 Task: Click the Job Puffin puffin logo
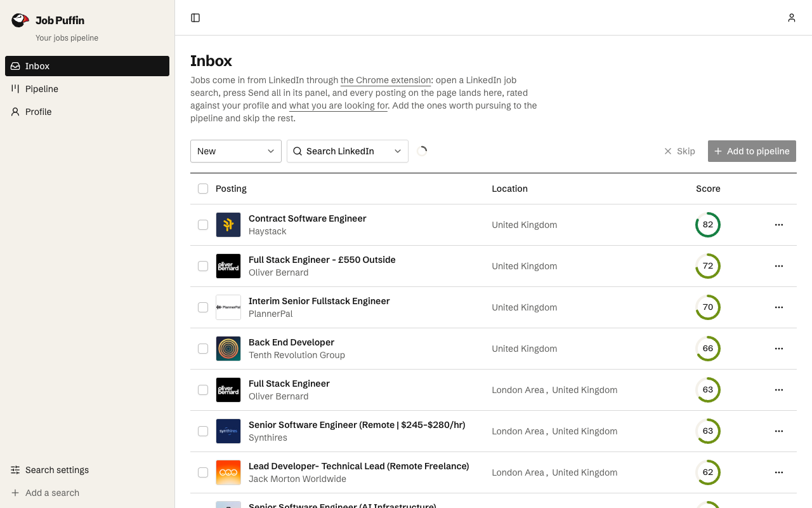20,20
